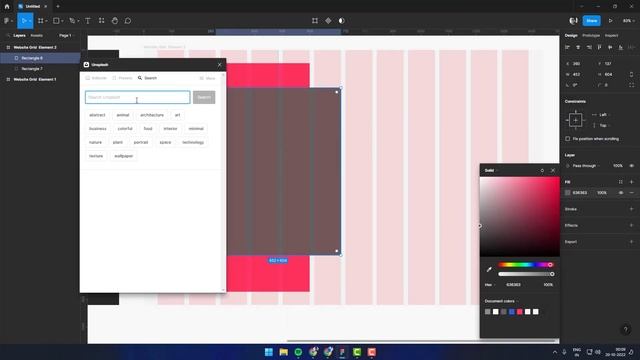Open the Move tools dropdown arrow

tap(30, 21)
